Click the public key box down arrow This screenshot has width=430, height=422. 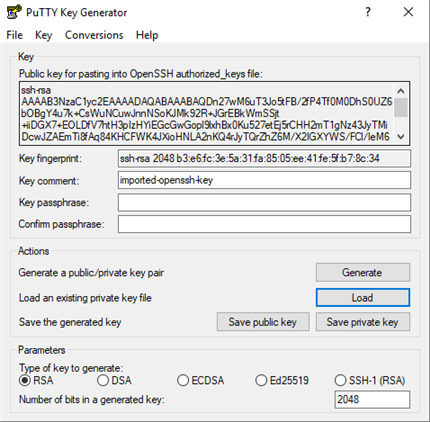click(401, 136)
